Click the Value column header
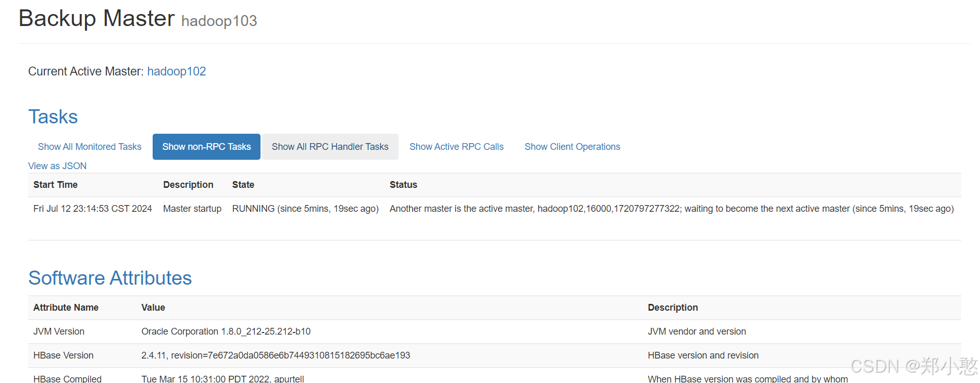This screenshot has height=383, width=980. [x=153, y=308]
